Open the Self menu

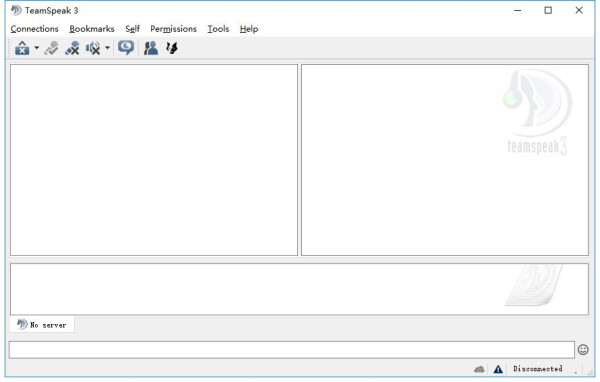coord(132,29)
